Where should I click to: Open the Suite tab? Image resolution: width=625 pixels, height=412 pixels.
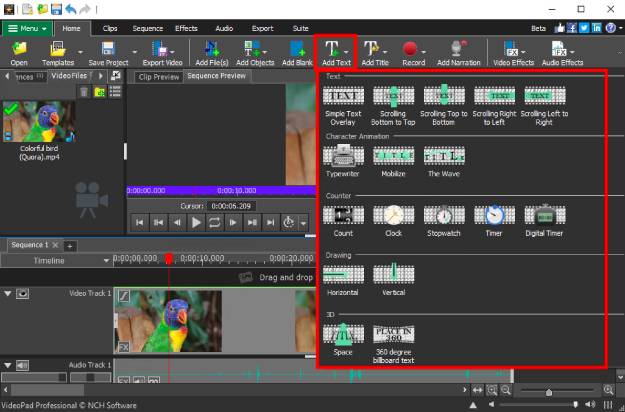pos(301,29)
